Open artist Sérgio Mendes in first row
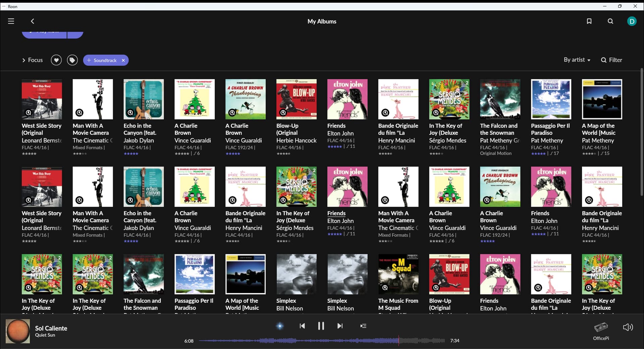644x349 pixels. coord(448,140)
